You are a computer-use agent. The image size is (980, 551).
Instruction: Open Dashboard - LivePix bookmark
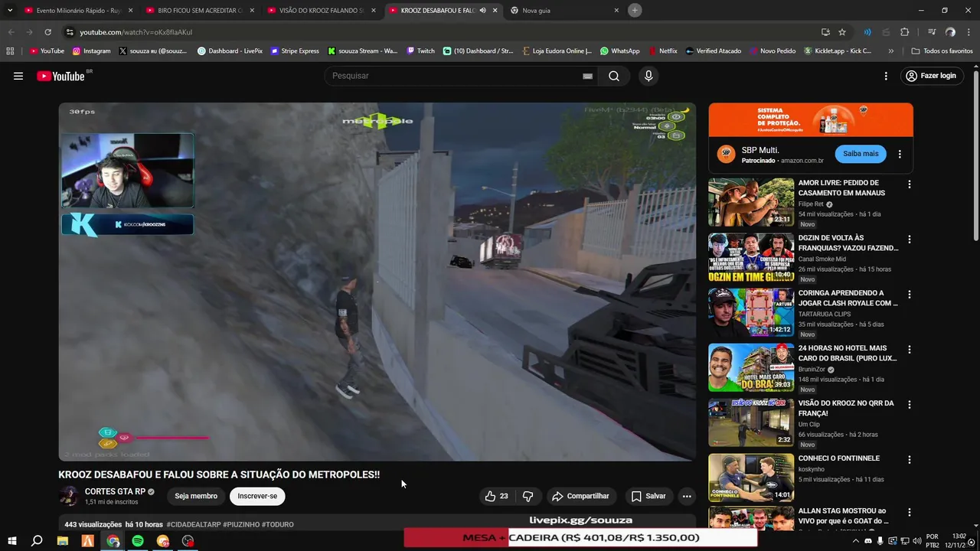coord(230,51)
